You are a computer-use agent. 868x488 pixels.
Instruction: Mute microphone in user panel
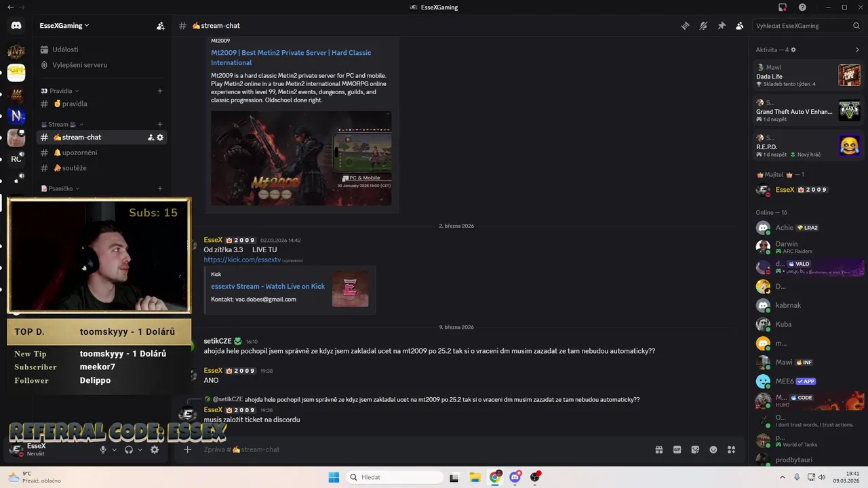(103, 449)
